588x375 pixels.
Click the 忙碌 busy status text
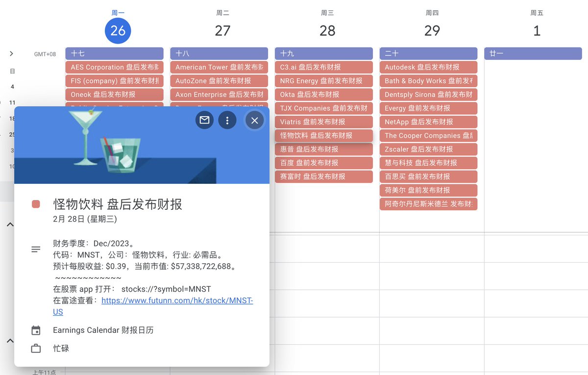(61, 349)
